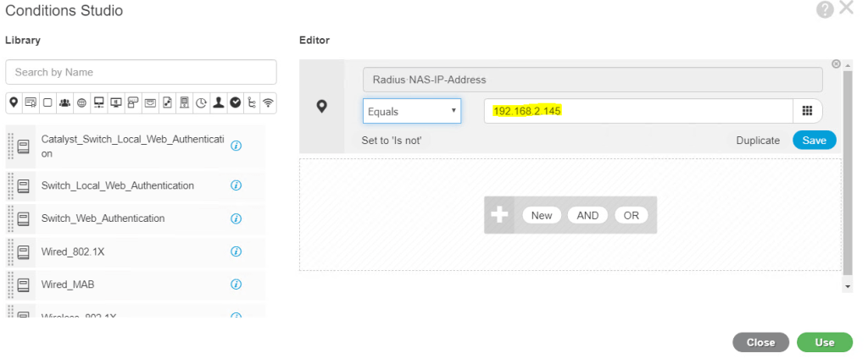
Task: Open the Equals operator dropdown
Action: (411, 111)
